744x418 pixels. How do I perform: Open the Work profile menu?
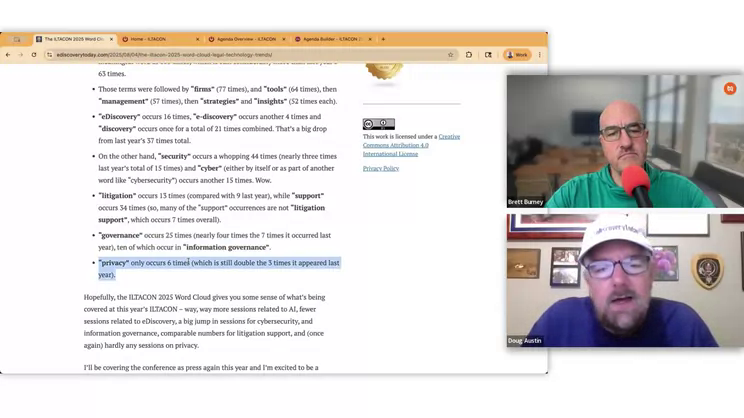coord(517,55)
